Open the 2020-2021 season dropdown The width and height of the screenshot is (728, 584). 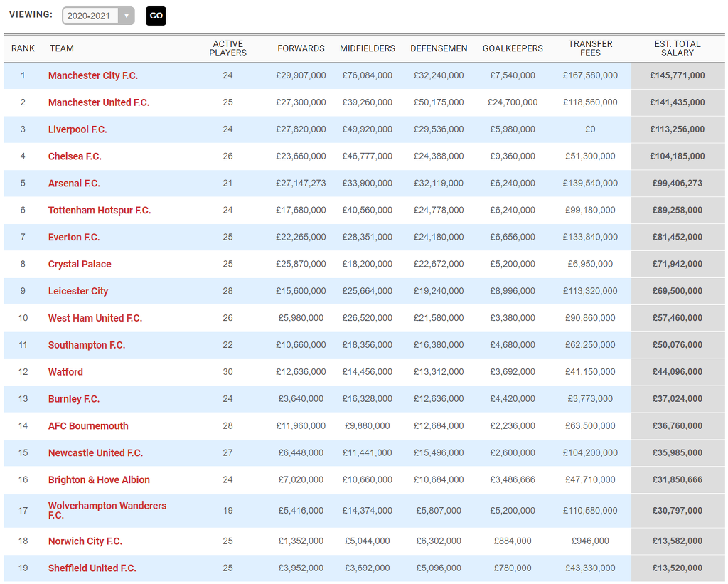tap(98, 16)
